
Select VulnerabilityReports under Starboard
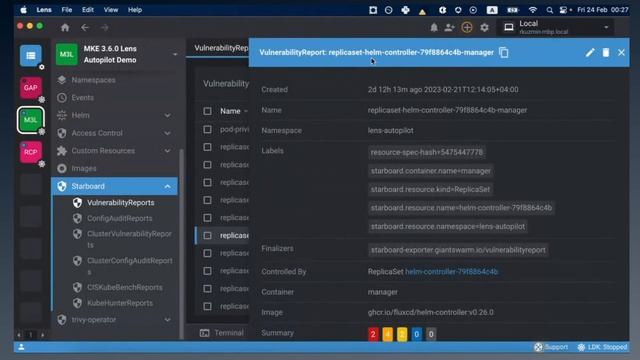point(120,202)
